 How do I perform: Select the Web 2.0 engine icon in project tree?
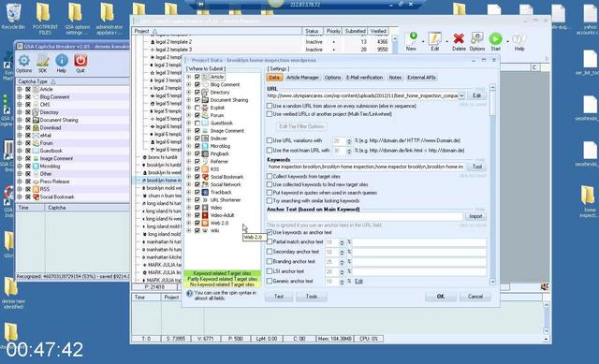tap(206, 223)
